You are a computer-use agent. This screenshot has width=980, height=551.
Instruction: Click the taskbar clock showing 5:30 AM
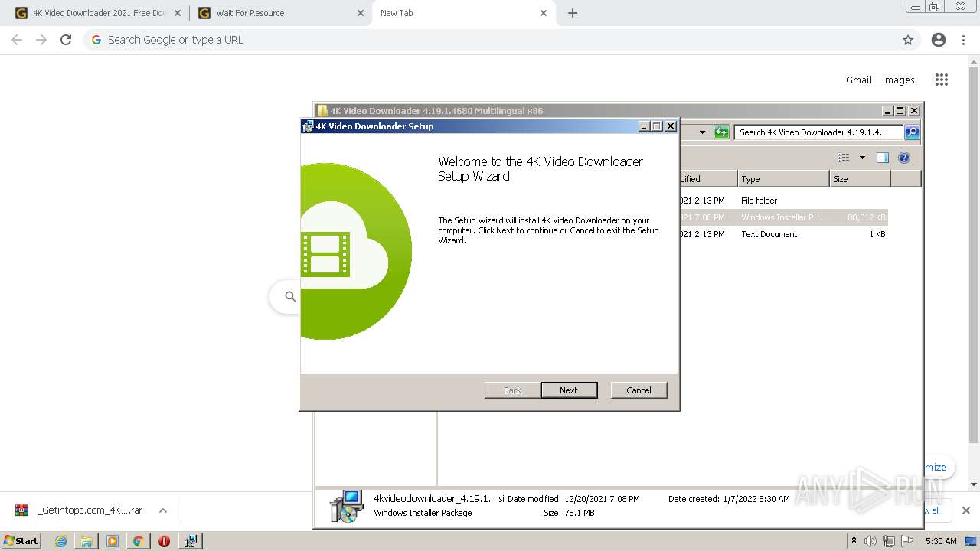point(941,541)
